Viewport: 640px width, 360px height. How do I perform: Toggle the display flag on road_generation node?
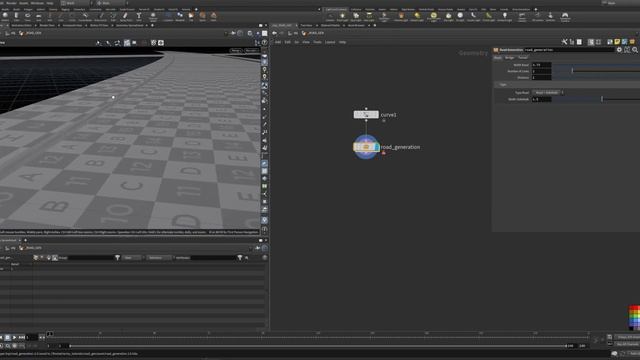click(376, 147)
